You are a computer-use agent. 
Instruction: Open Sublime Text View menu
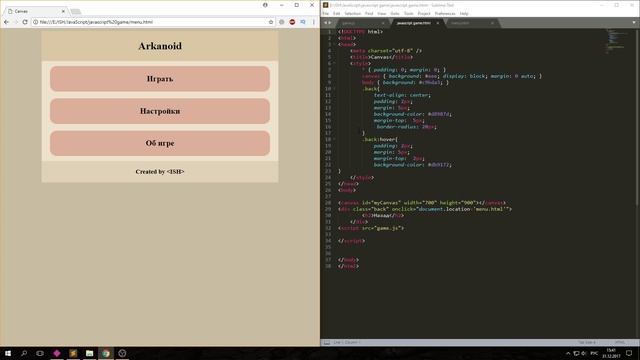(382, 13)
